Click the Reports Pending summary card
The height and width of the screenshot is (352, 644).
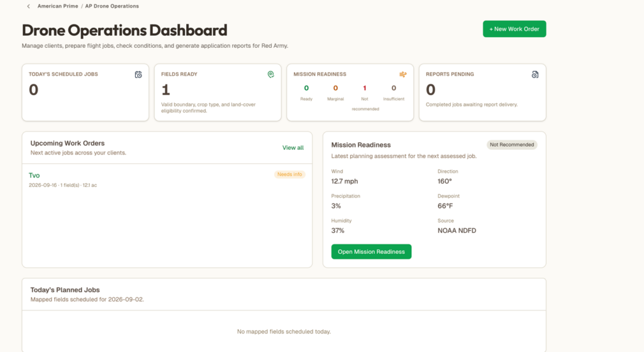click(482, 93)
